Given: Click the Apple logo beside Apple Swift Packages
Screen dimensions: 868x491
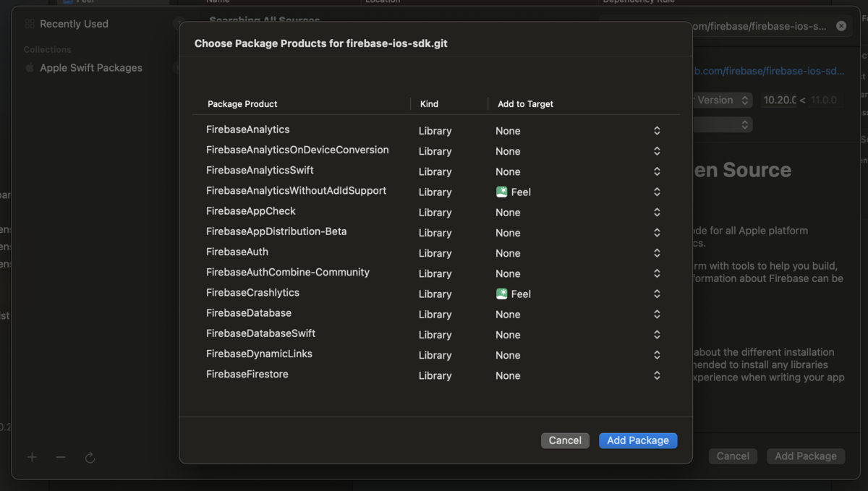Looking at the screenshot, I should pyautogui.click(x=30, y=68).
